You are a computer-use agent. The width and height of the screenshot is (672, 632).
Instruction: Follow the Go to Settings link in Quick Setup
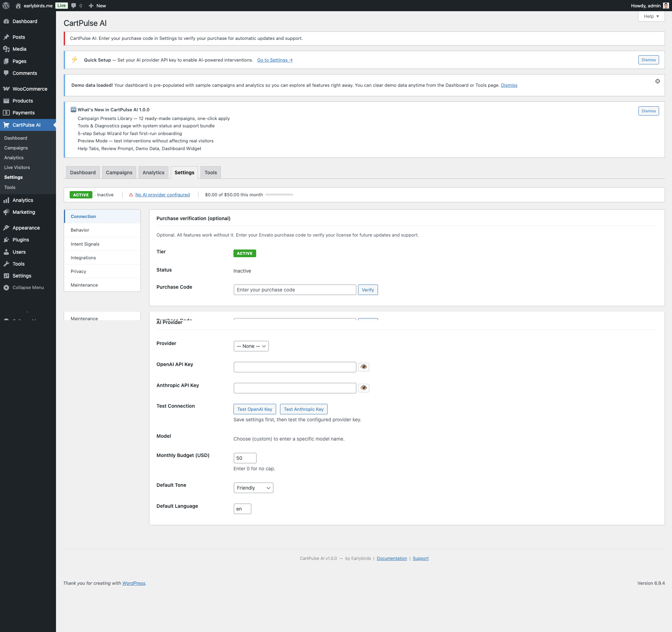[x=274, y=60]
